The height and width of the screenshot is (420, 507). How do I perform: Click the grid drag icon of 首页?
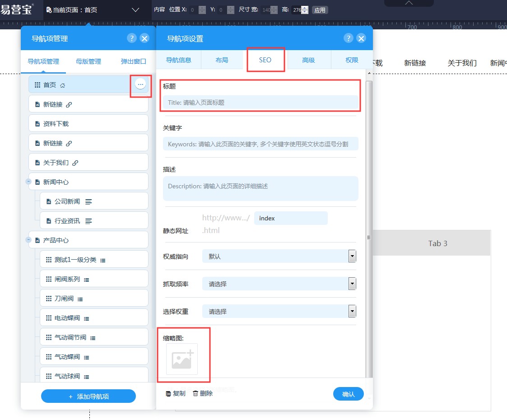[x=37, y=85]
